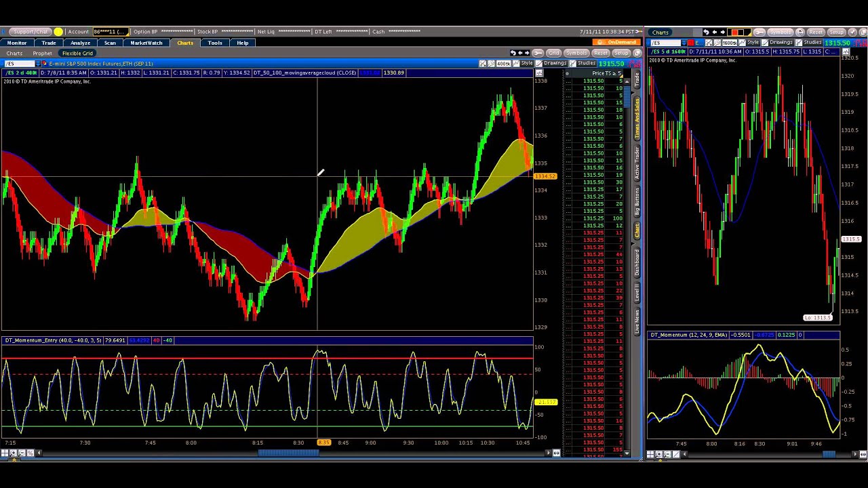Click the expand axis icon at the main chart bottom right
The height and width of the screenshot is (488, 868).
pyautogui.click(x=557, y=453)
